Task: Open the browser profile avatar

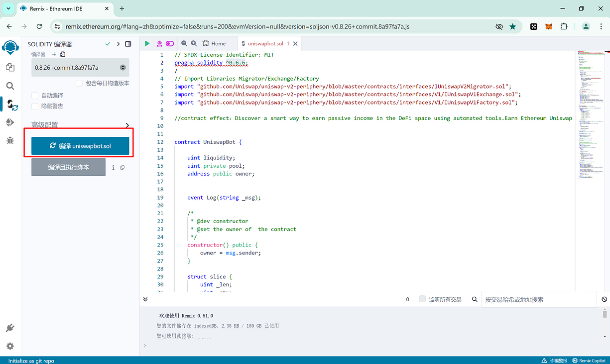Action: coord(586,26)
